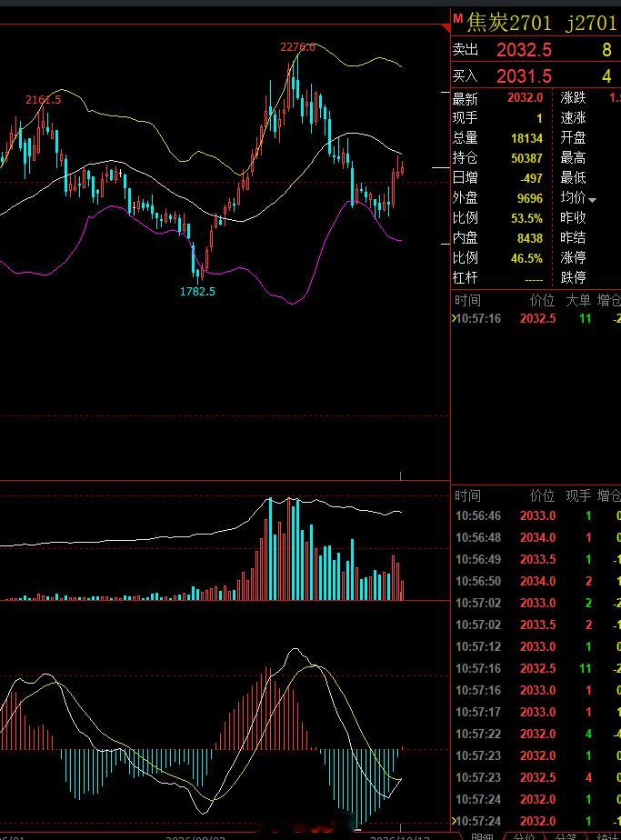Select the tick row at 10:56:49
The width and height of the screenshot is (621, 840).
(536, 559)
